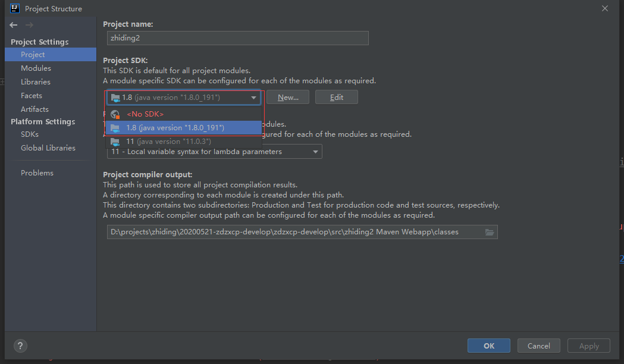Choose <No SDK> from the SDK list
The image size is (624, 364).
[183, 114]
